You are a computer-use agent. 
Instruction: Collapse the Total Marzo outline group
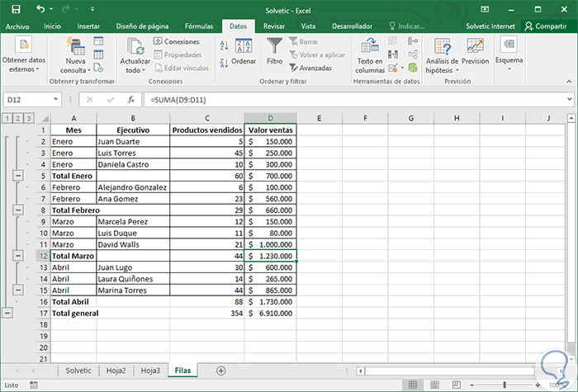pyautogui.click(x=18, y=257)
